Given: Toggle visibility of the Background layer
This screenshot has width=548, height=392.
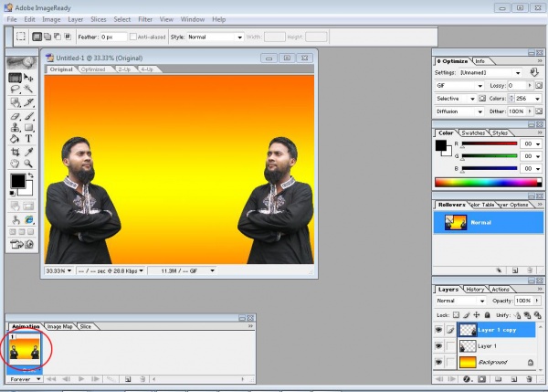Looking at the screenshot, I should [439, 363].
